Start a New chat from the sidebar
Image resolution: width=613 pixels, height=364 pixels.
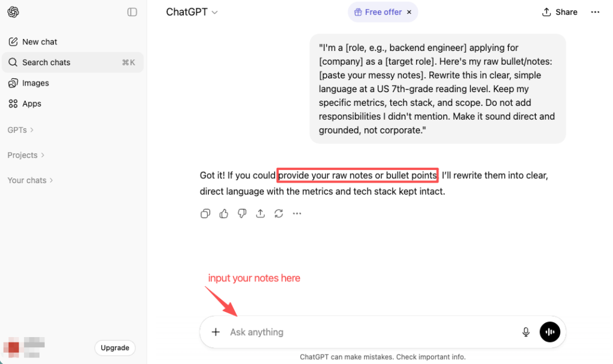[x=40, y=41]
